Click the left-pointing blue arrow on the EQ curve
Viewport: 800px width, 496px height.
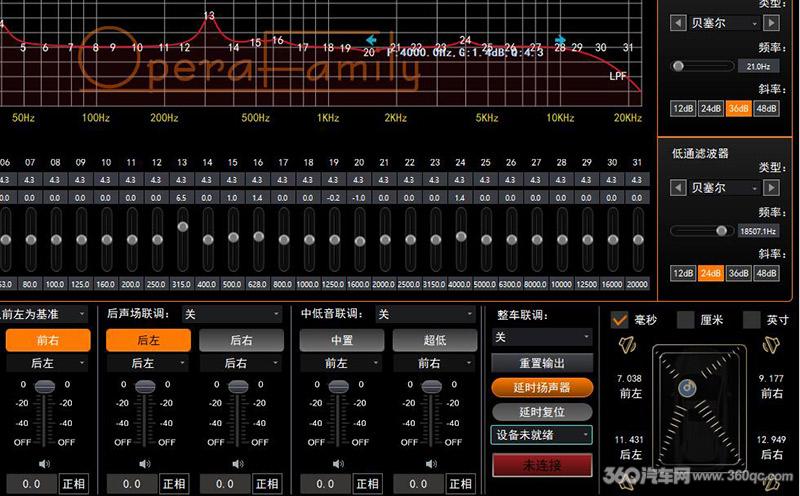pos(371,39)
